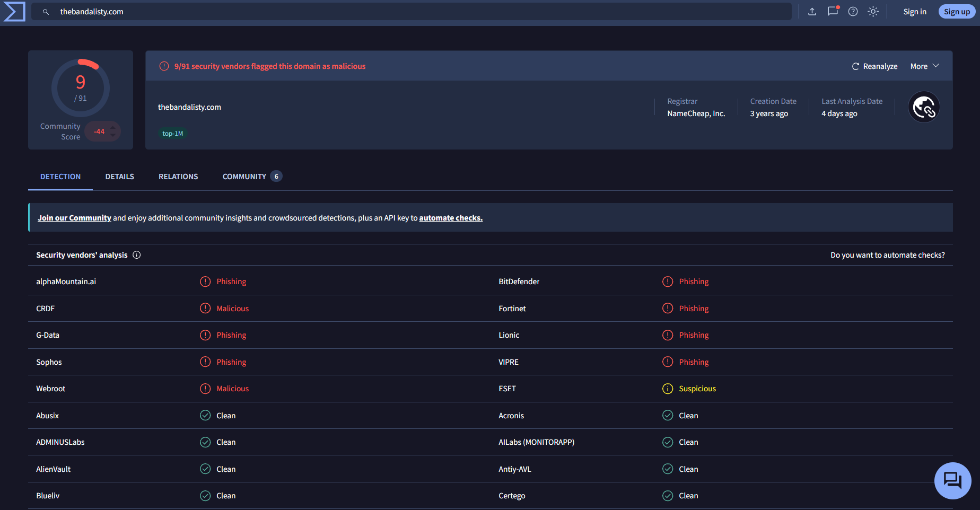This screenshot has height=510, width=980.
Task: Click 'Do you want to automate checks?'
Action: (x=887, y=255)
